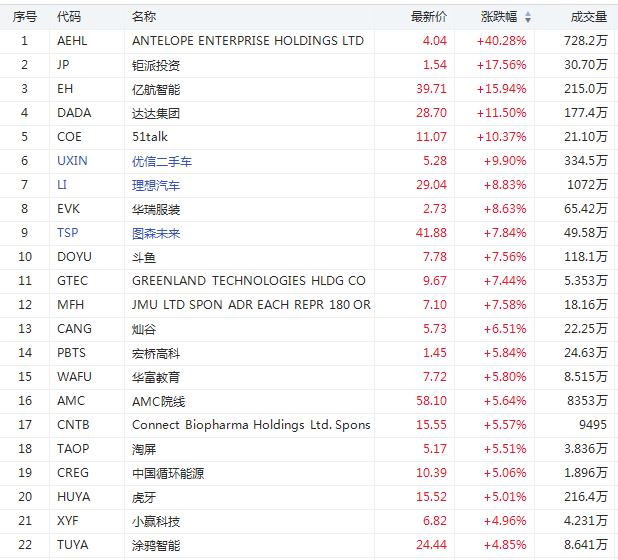This screenshot has height=560, width=618.
Task: Select ANTELOPE ENTERPRISE HOLDINGS LTD
Action: click(x=248, y=41)
